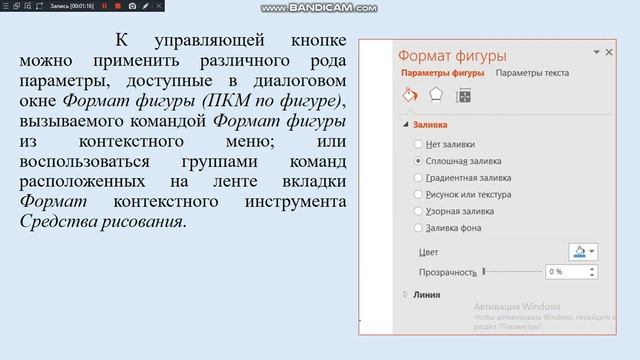
Task: Select Рисунок или текстура option
Action: pos(463,195)
